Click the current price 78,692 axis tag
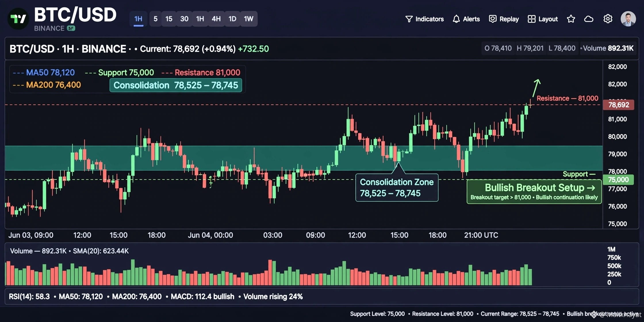This screenshot has height=322, width=644. tap(619, 105)
